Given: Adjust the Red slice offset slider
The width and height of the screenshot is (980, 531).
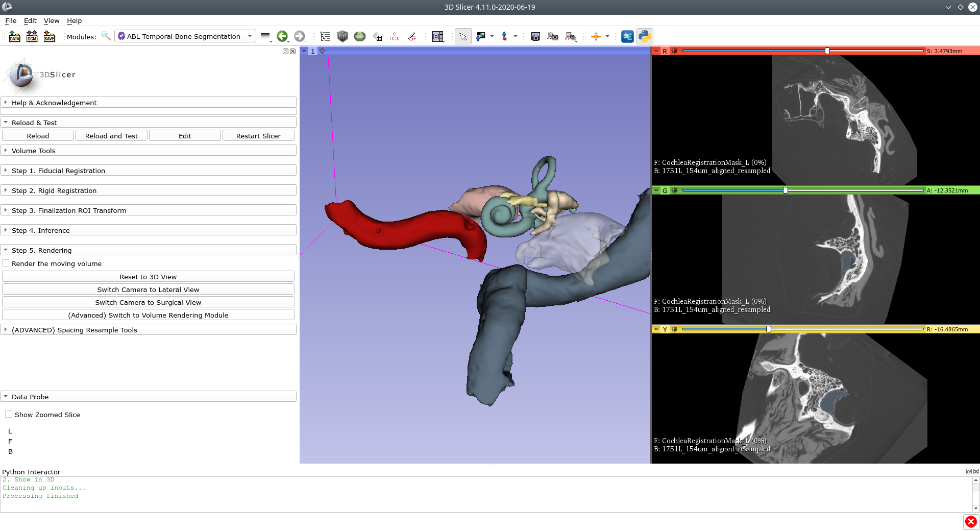Looking at the screenshot, I should (x=803, y=51).
